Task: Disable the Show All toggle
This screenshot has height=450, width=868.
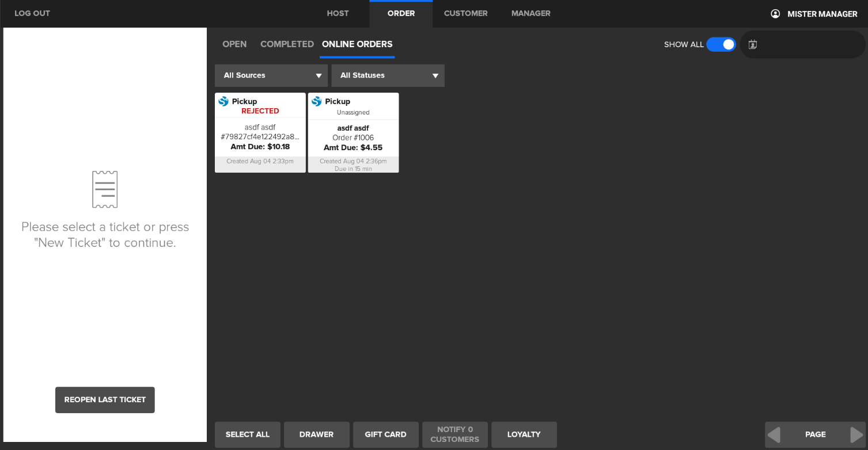Action: point(721,44)
